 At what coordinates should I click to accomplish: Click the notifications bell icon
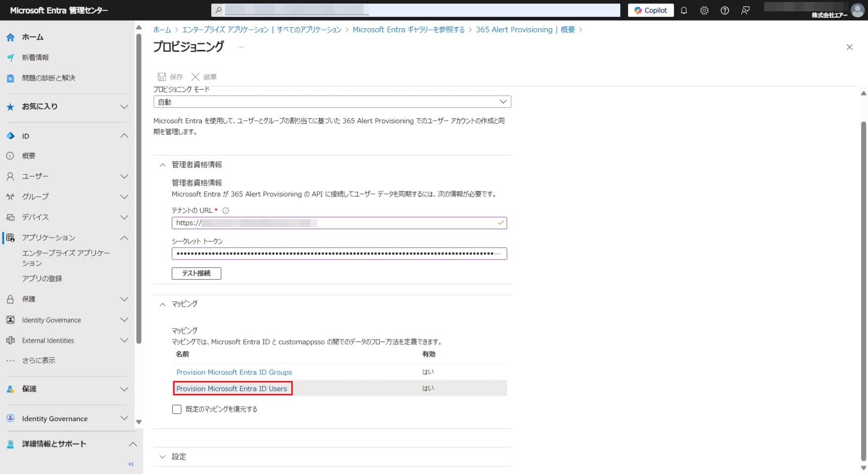tap(684, 10)
